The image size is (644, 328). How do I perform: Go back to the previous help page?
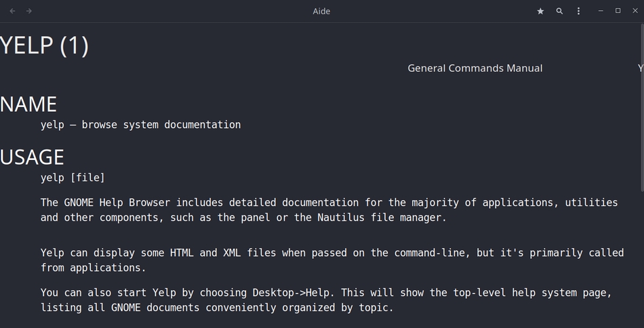[x=12, y=11]
